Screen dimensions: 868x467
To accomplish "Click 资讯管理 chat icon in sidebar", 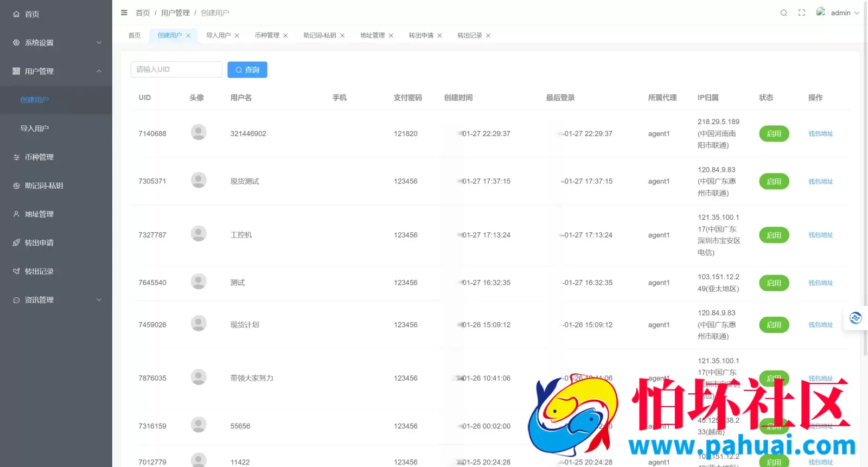I will click(x=16, y=300).
